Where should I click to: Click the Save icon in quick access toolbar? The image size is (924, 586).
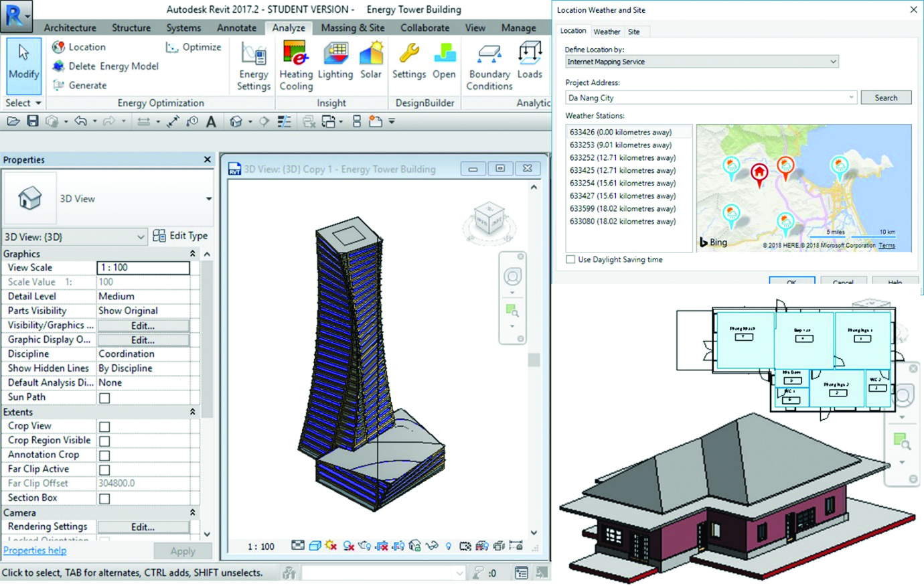(33, 121)
